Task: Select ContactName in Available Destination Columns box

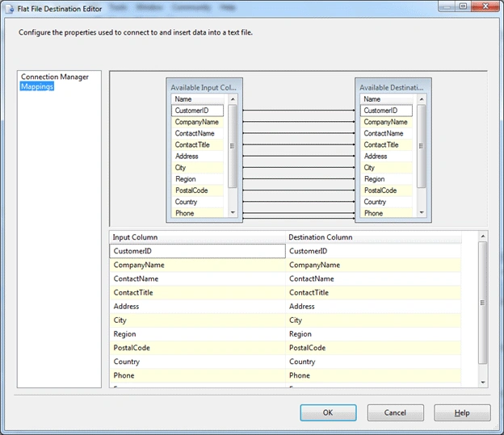Action: point(386,133)
